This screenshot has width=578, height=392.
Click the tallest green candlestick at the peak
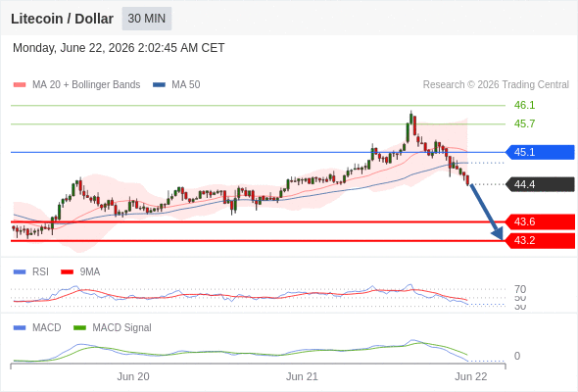[x=410, y=119]
